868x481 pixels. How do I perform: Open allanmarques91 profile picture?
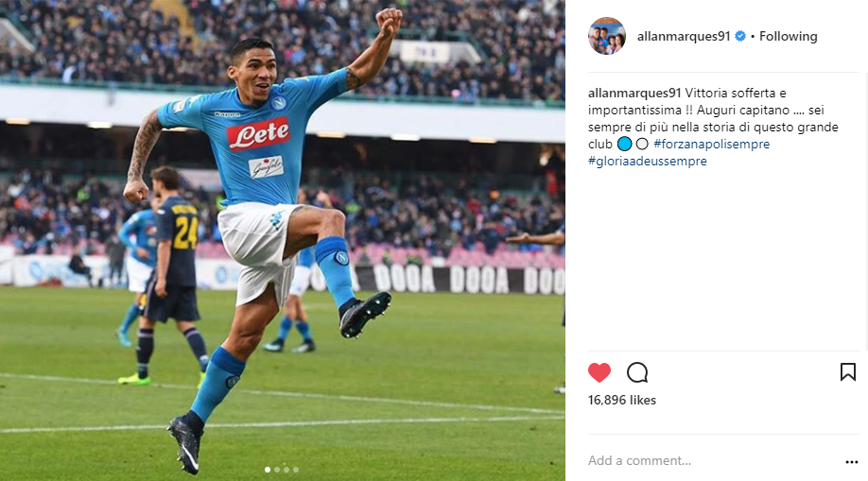click(607, 36)
